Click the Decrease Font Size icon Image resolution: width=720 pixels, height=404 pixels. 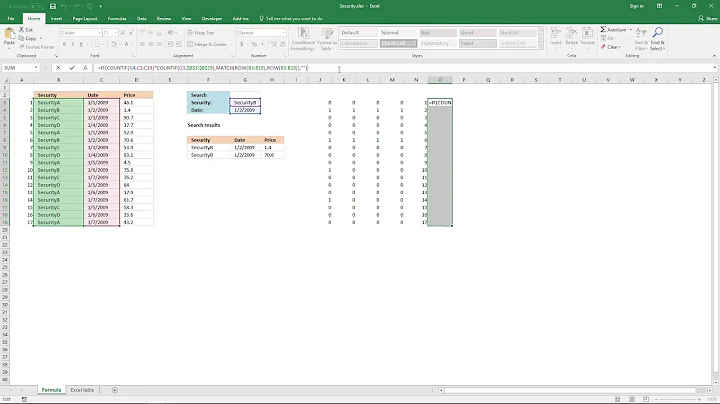tap(131, 33)
